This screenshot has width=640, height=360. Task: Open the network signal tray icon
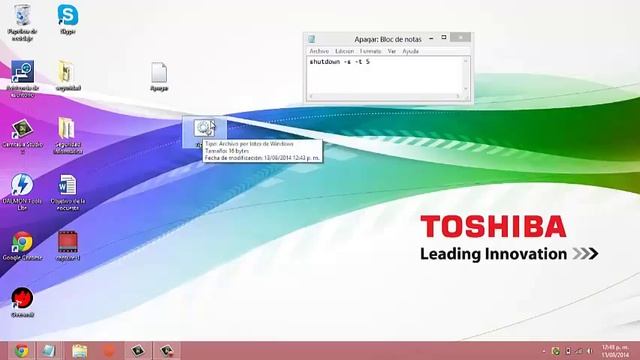tap(579, 351)
